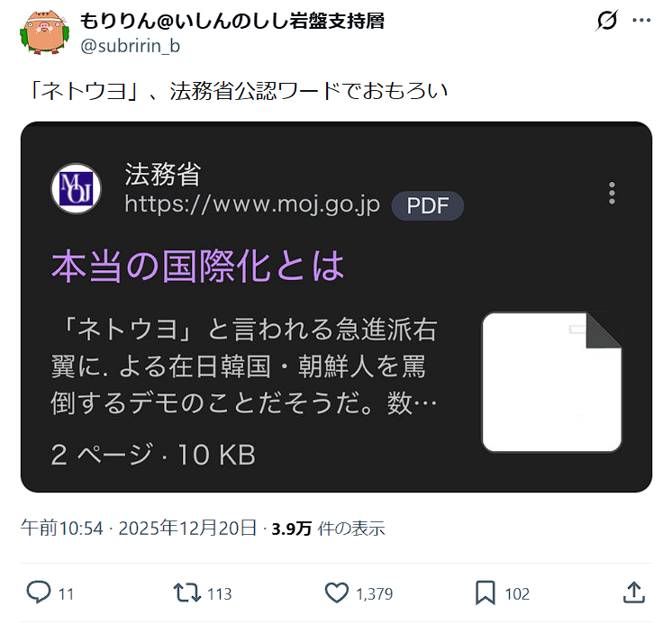Image resolution: width=672 pixels, height=624 pixels.
Task: Click the 午前10:54 · 2025年12月20日 timestamp
Action: coord(139,528)
